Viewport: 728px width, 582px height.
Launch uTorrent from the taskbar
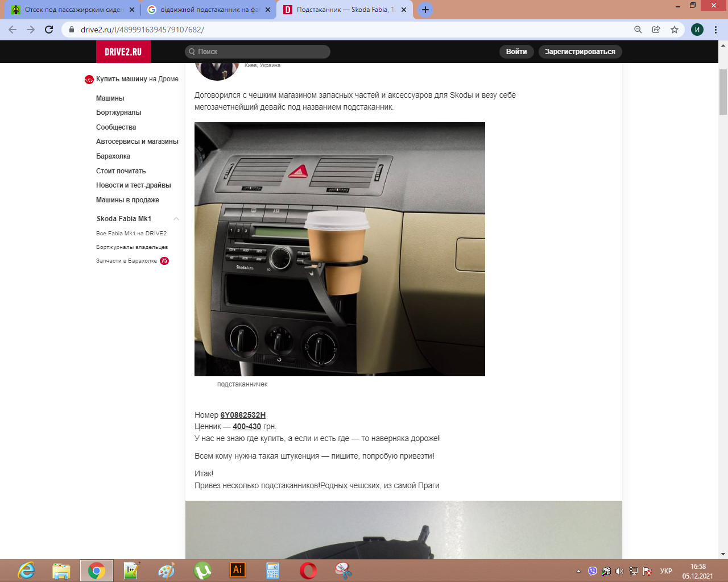click(202, 570)
